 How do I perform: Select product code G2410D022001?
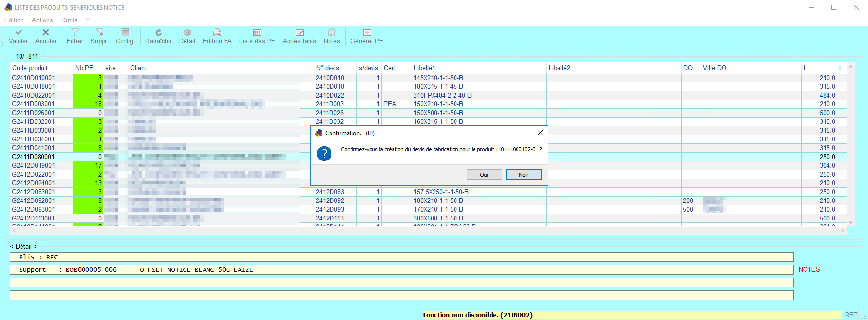[34, 95]
